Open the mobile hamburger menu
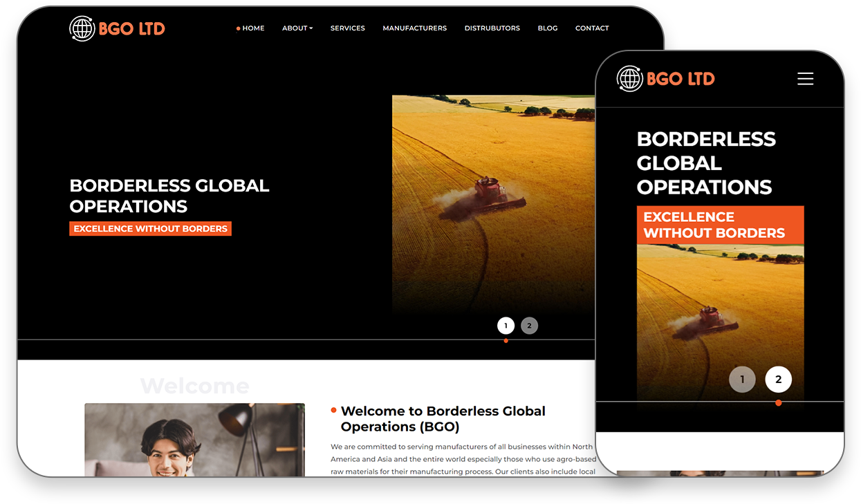This screenshot has width=861, height=504. coord(805,79)
